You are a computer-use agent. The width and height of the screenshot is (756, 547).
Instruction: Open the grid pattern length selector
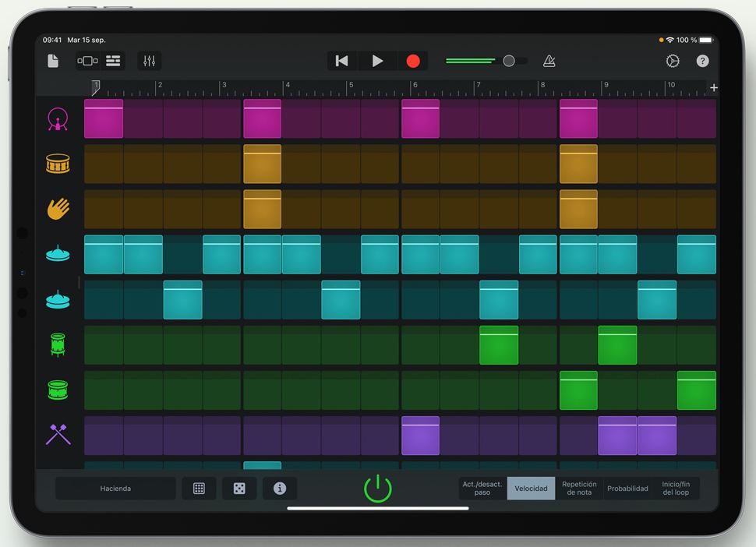(x=200, y=489)
